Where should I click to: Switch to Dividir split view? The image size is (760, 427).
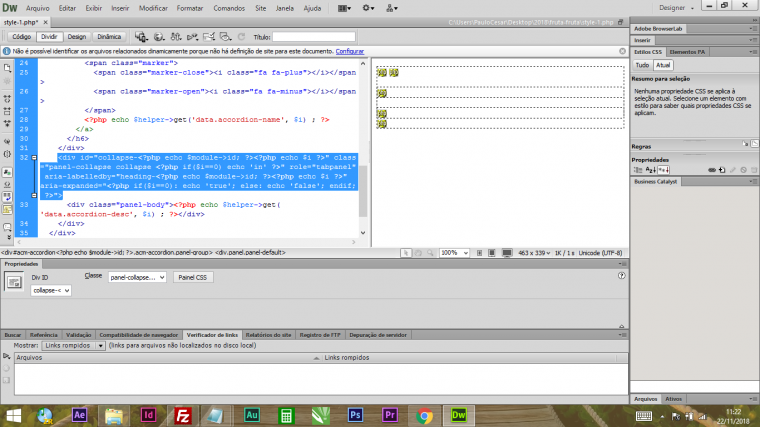pos(49,36)
